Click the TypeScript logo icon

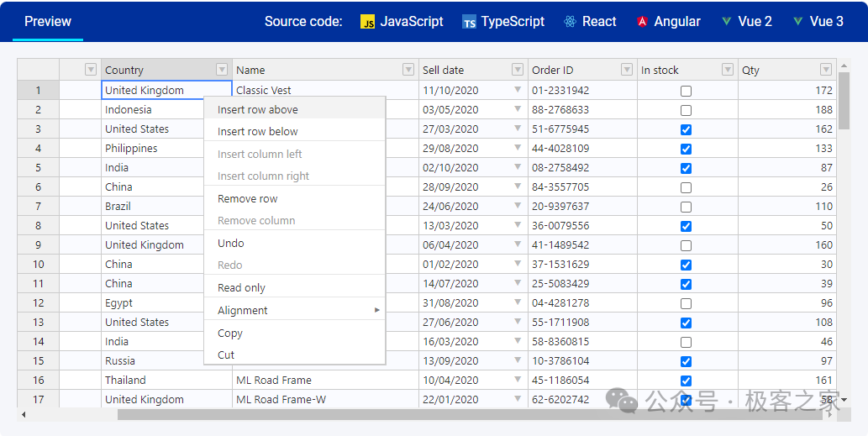(x=469, y=22)
